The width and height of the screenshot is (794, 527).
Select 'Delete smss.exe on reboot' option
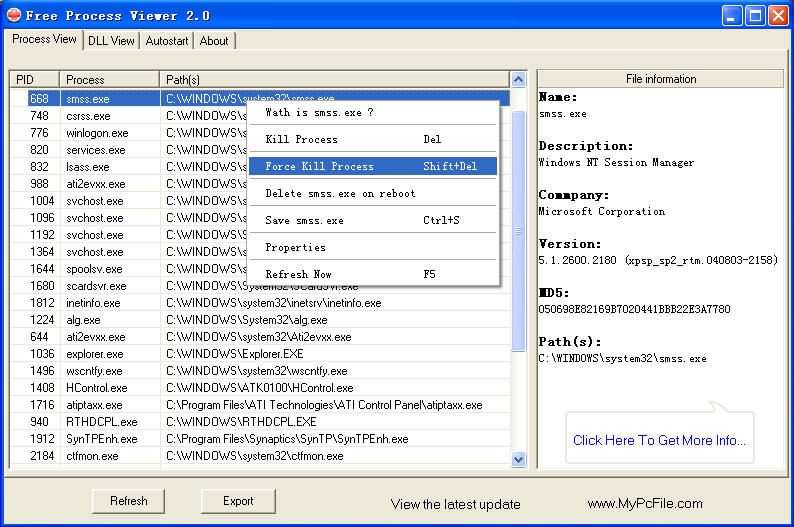(372, 193)
